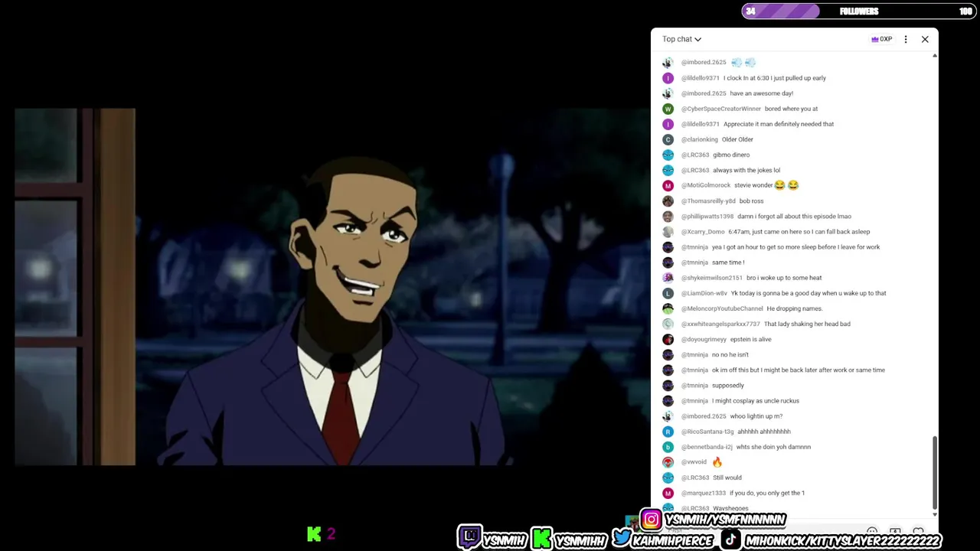Select message 'Older Older'
This screenshot has width=980, height=551.
[x=737, y=139]
